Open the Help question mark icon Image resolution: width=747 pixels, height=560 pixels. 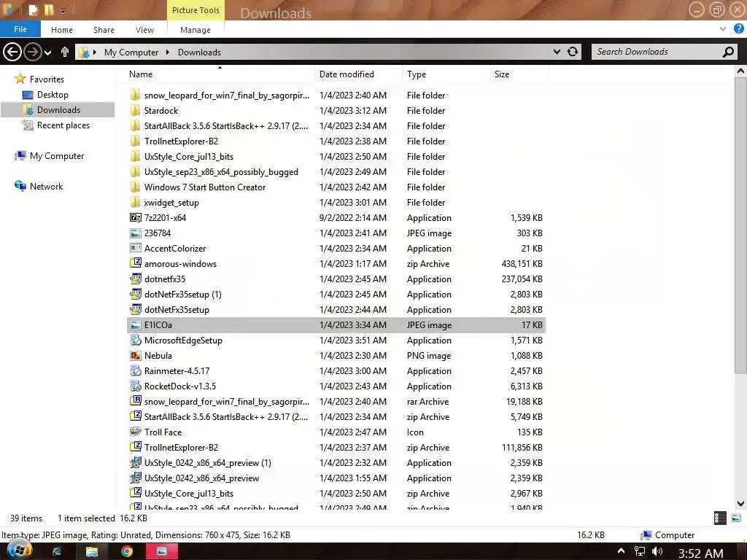click(x=738, y=29)
